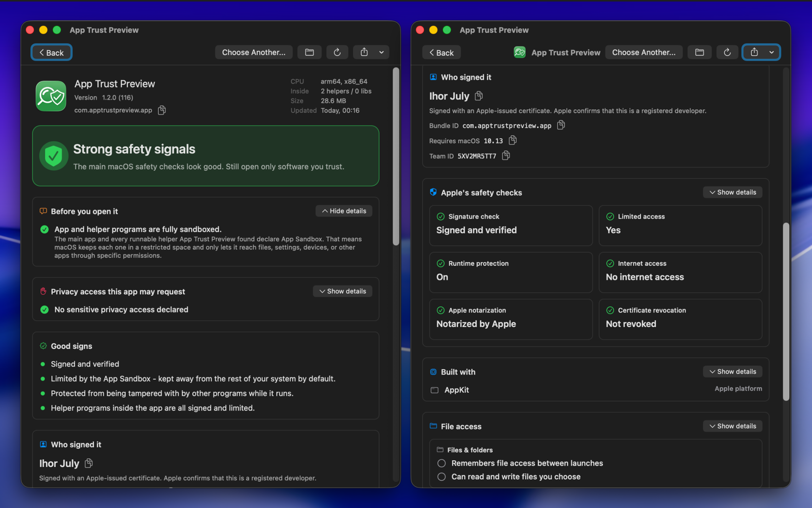The width and height of the screenshot is (812, 508).
Task: Click Who signed it icon in left window
Action: [43, 444]
